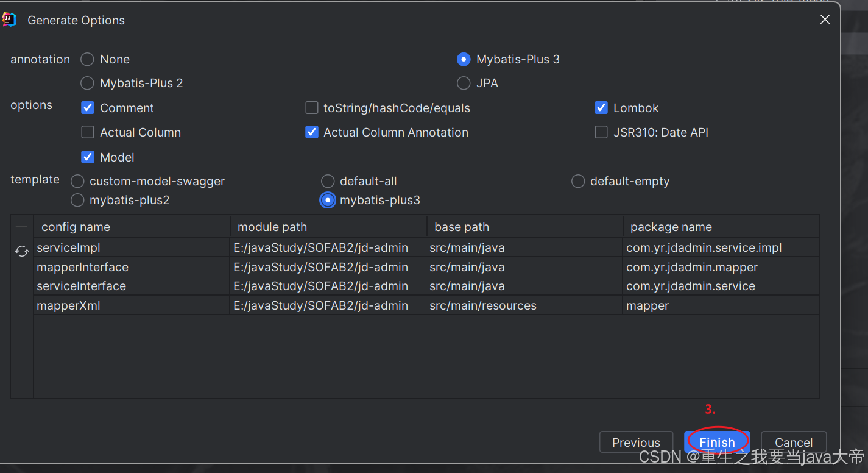Viewport: 868px width, 473px height.
Task: Click module path cell of serviceInterface row
Action: coord(328,286)
